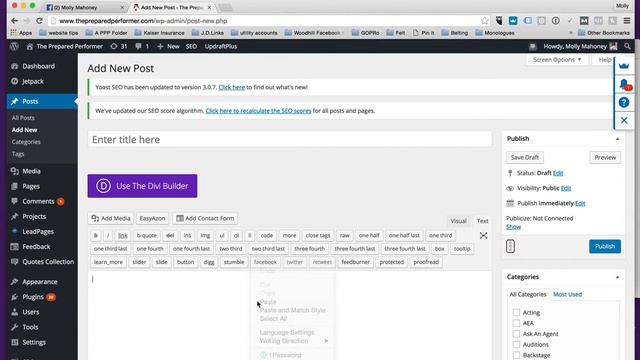The height and width of the screenshot is (360, 640).
Task: Open Jetpack in sidebar
Action: 33,81
